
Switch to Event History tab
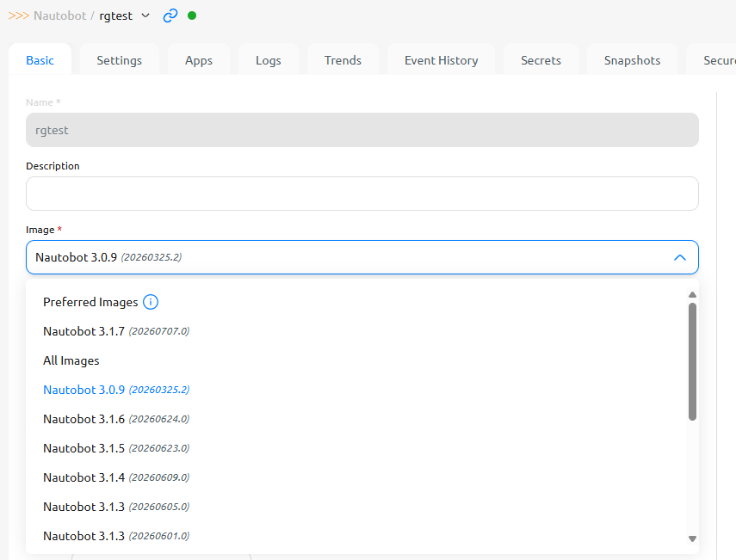tap(442, 60)
